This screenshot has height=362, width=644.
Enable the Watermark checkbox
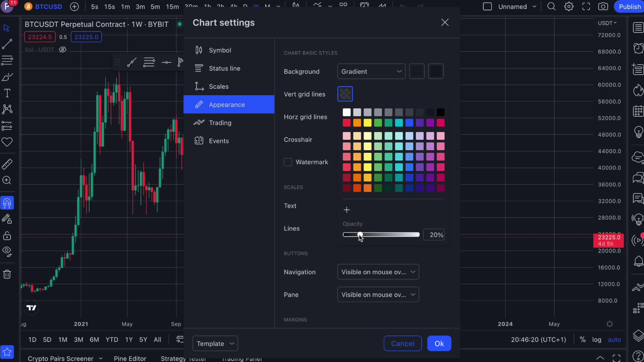288,162
